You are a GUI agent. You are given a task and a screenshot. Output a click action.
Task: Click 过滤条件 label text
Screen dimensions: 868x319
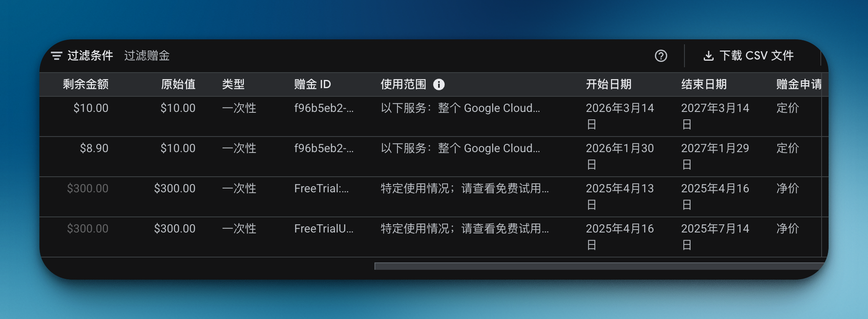pyautogui.click(x=90, y=56)
